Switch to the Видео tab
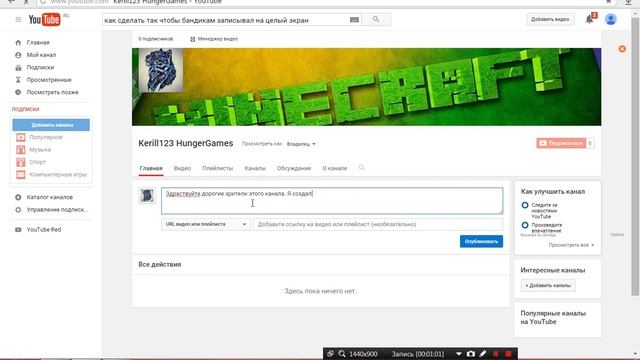This screenshot has width=640, height=360. 182,168
